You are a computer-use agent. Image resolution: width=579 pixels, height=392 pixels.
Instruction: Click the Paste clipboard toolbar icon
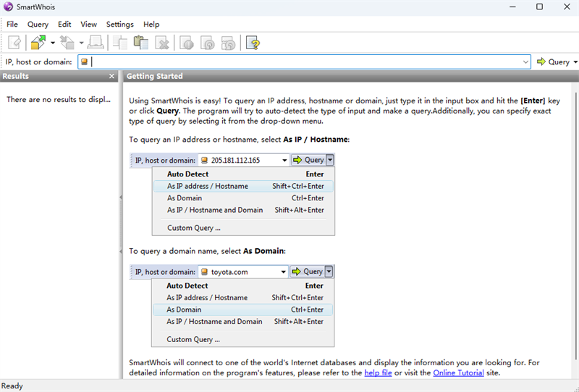(x=141, y=43)
